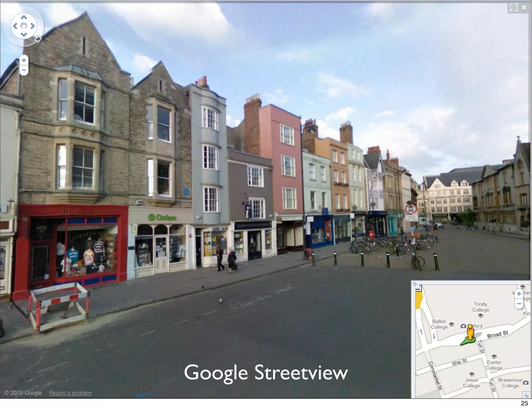Click the Jesus College label on mini map
Image resolution: width=532 pixels, height=409 pixels.
tap(471, 383)
